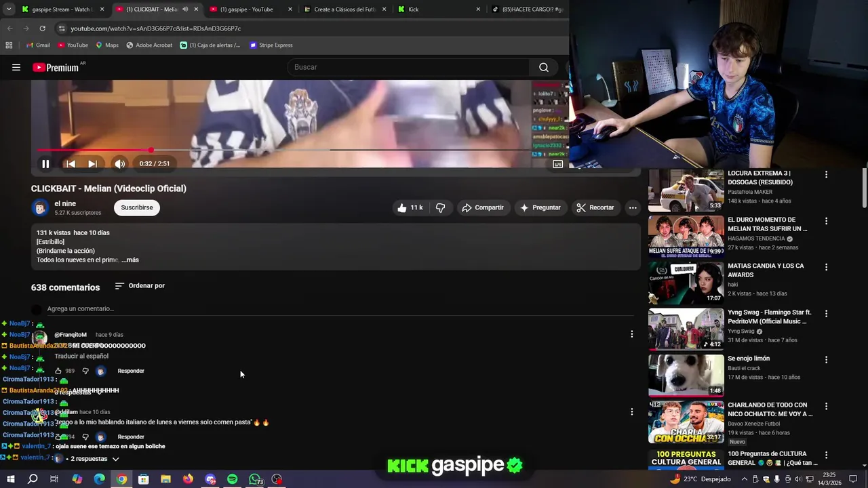868x488 pixels.
Task: Open the Maps bookmark
Action: (106, 45)
